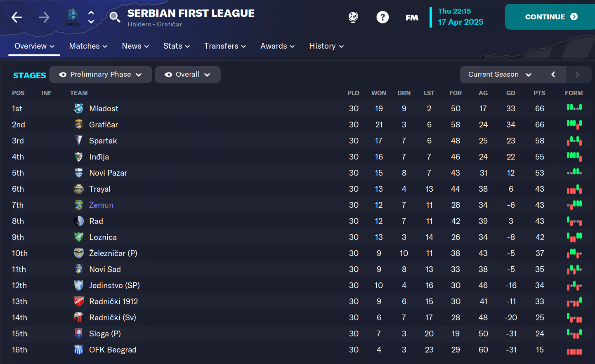Viewport: 595px width, 364px height.
Task: Click the OFK Beograd club badge
Action: tap(79, 350)
